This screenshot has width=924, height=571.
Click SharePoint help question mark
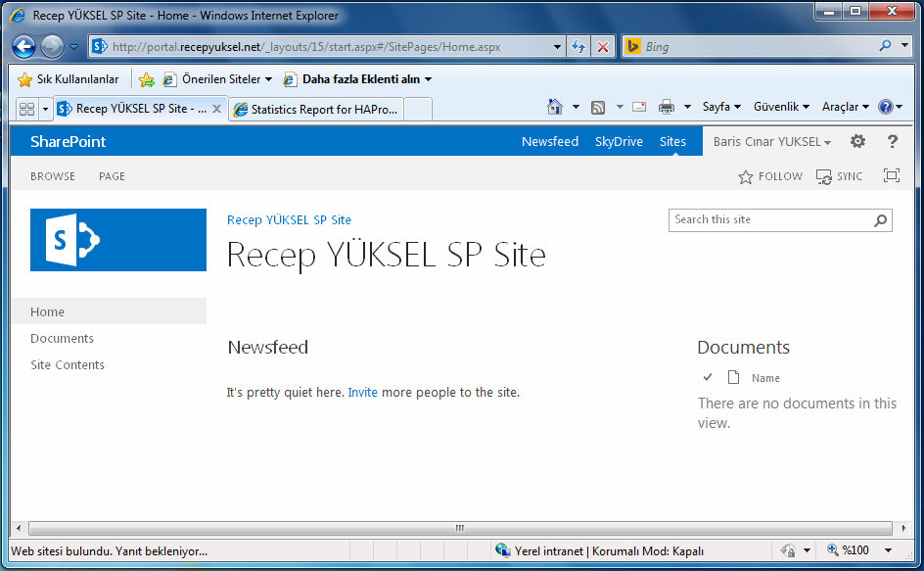[892, 141]
